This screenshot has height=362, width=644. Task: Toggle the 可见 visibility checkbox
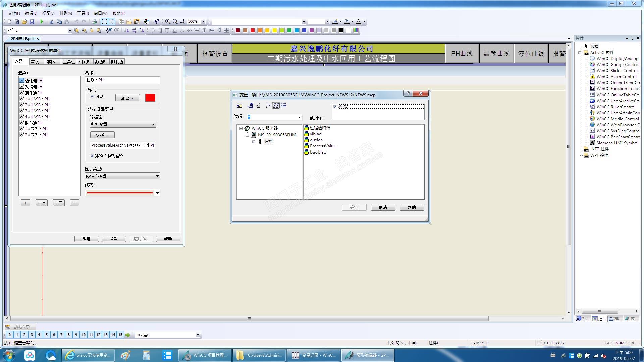coord(92,96)
